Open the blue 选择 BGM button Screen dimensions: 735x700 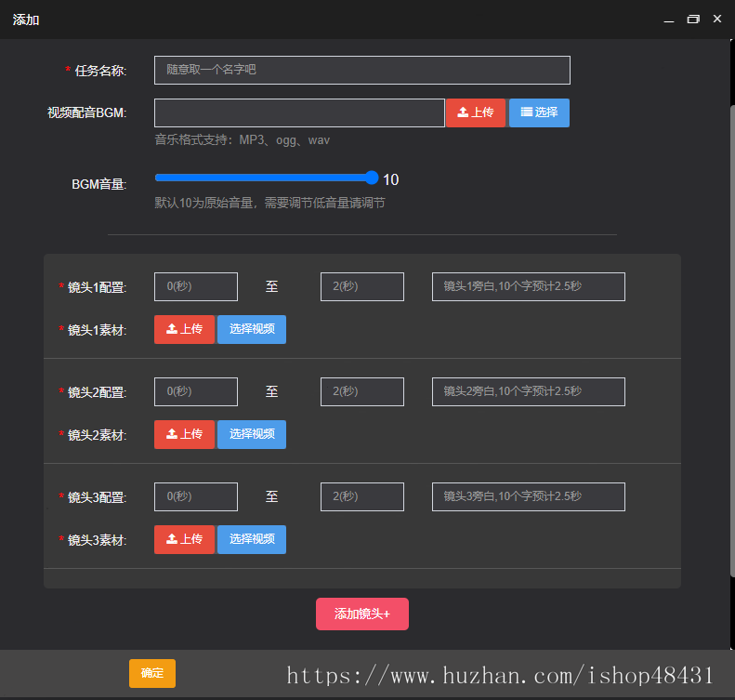pos(539,113)
